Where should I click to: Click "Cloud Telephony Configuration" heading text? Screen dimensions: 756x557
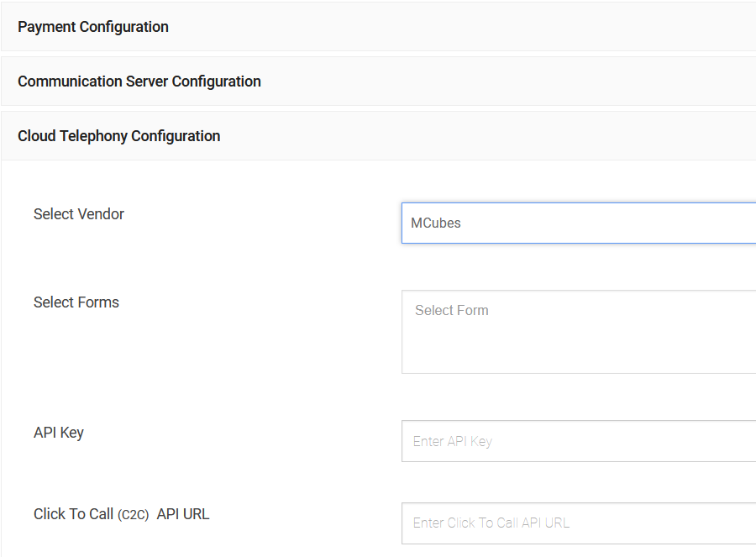coord(119,136)
